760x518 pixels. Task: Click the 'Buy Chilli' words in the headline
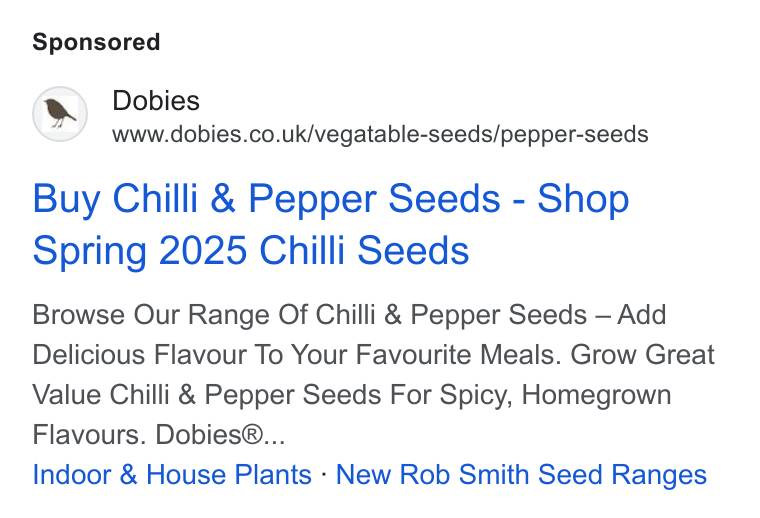[x=115, y=198]
